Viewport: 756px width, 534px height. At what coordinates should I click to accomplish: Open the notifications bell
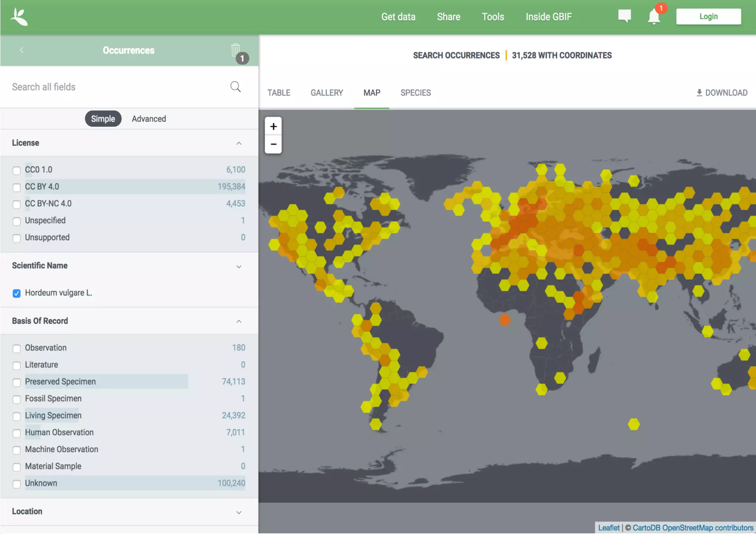pos(654,17)
